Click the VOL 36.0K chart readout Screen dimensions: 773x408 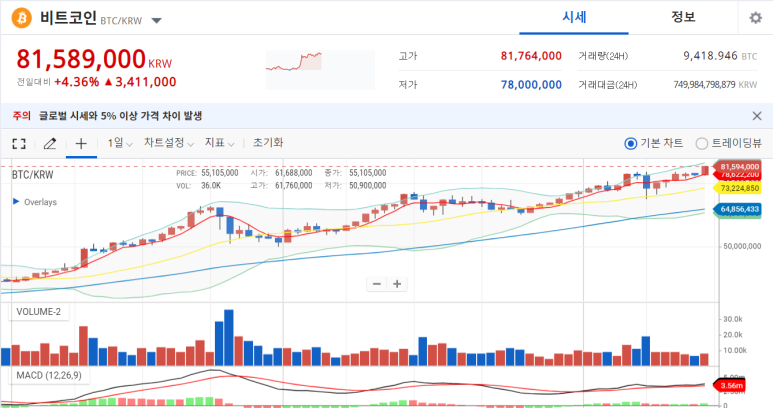(x=198, y=186)
